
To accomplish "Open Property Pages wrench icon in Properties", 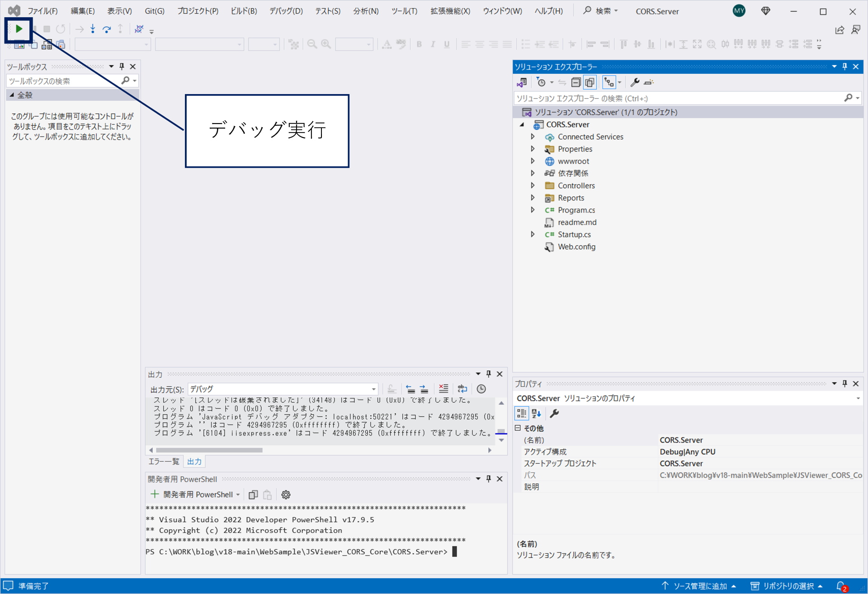I will (x=554, y=413).
